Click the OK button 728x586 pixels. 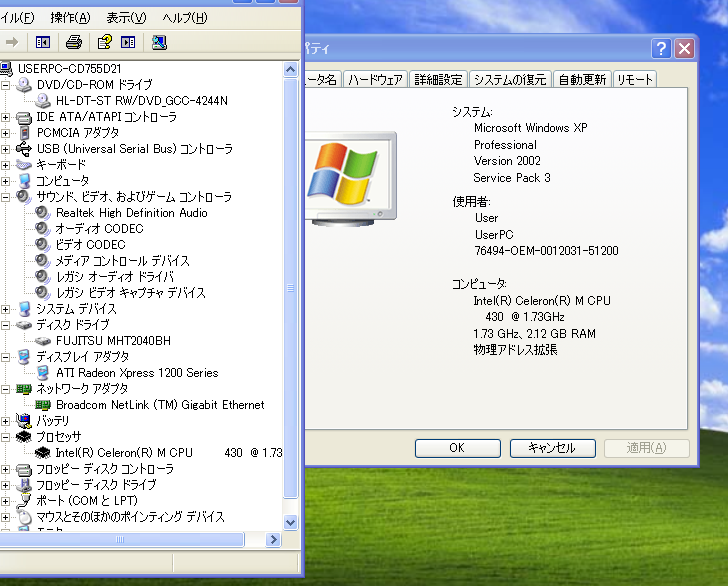point(457,448)
